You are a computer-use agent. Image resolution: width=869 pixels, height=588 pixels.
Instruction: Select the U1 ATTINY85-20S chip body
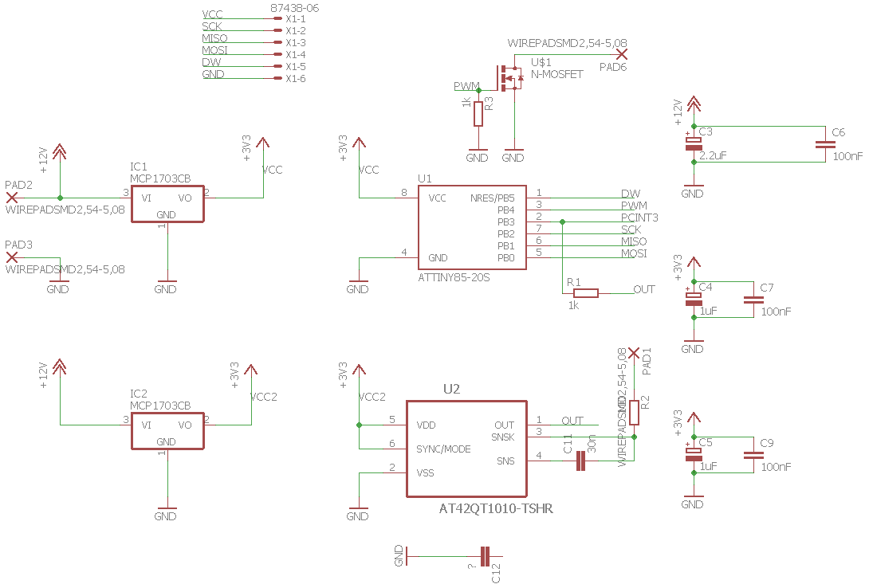pos(472,228)
